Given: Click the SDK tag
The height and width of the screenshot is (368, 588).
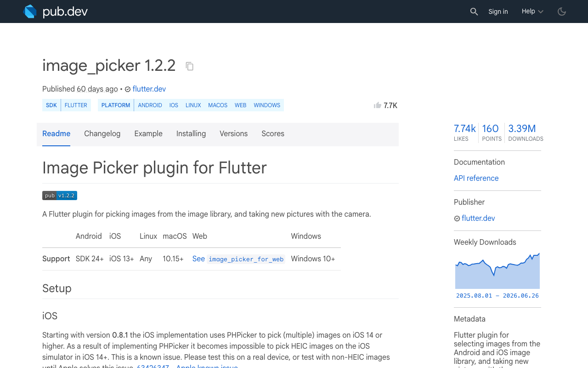Looking at the screenshot, I should tap(51, 105).
